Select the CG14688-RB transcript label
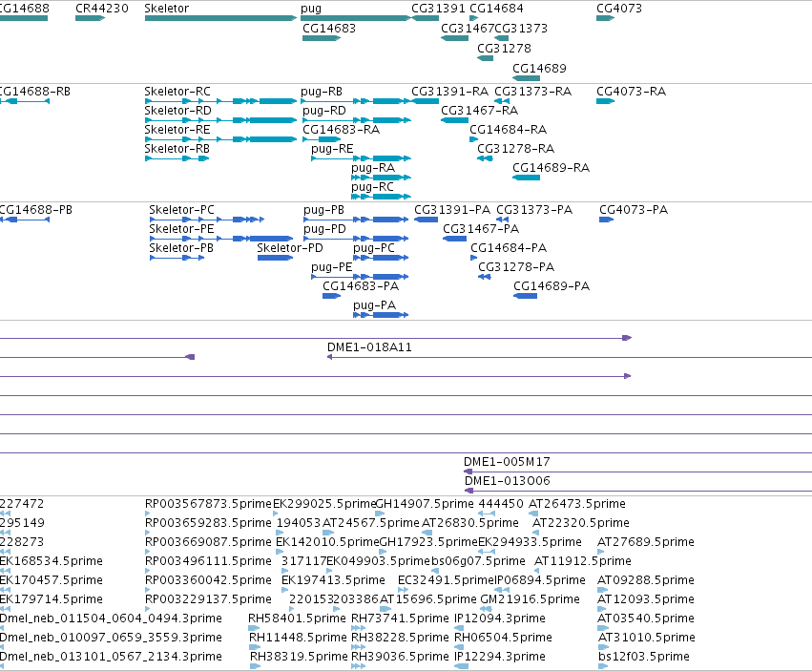The height and width of the screenshot is (671, 812). pyautogui.click(x=34, y=92)
